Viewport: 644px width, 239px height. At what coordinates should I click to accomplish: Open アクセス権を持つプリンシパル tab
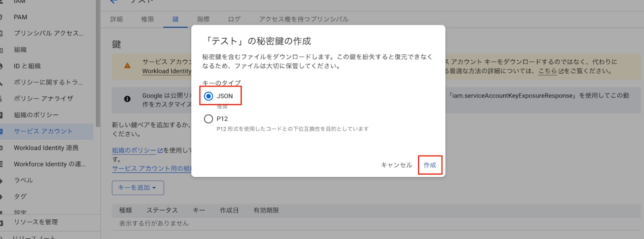[x=304, y=19]
